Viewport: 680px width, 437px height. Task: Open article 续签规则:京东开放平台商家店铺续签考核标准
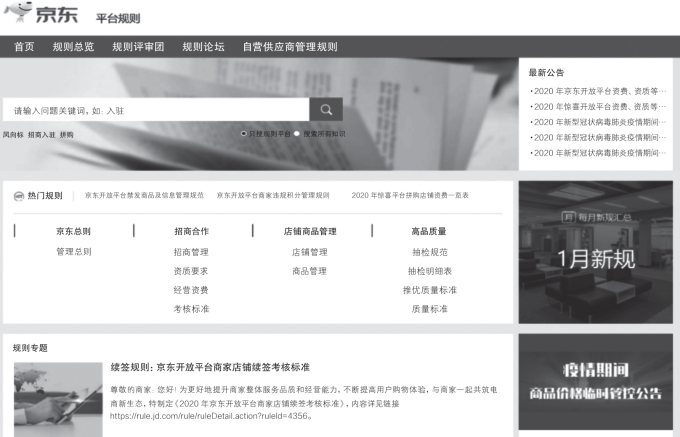tap(210, 367)
